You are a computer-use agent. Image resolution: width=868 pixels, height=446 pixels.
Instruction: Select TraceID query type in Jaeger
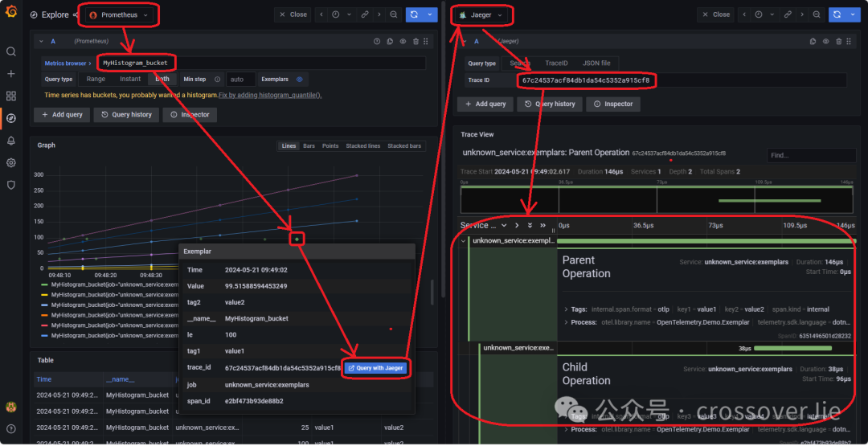pos(556,63)
